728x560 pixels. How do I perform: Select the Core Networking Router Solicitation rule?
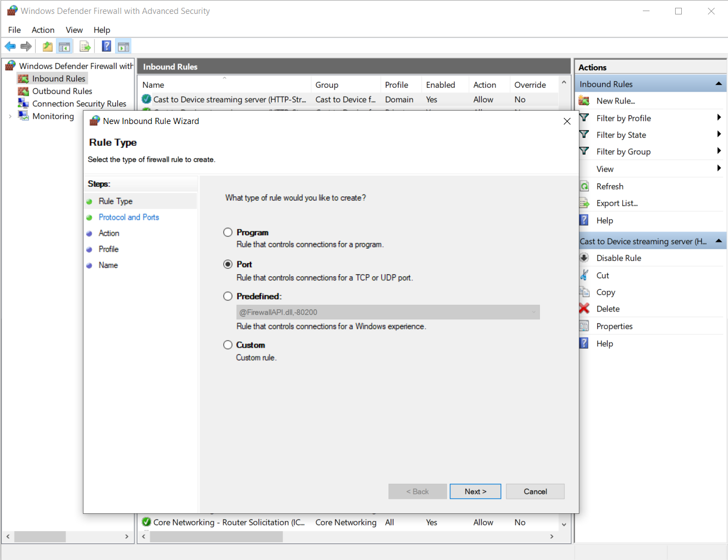(x=348, y=522)
